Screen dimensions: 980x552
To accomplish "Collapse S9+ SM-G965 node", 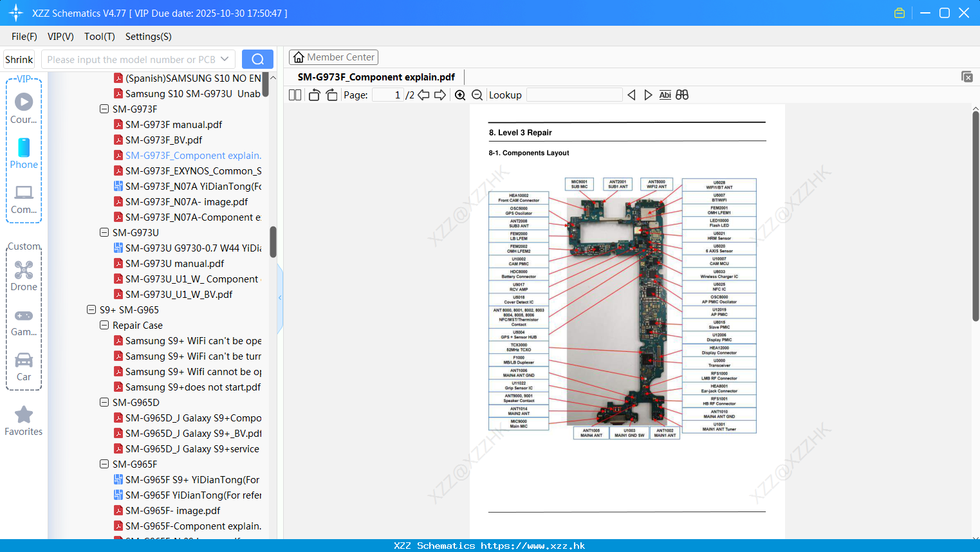I will pos(91,310).
